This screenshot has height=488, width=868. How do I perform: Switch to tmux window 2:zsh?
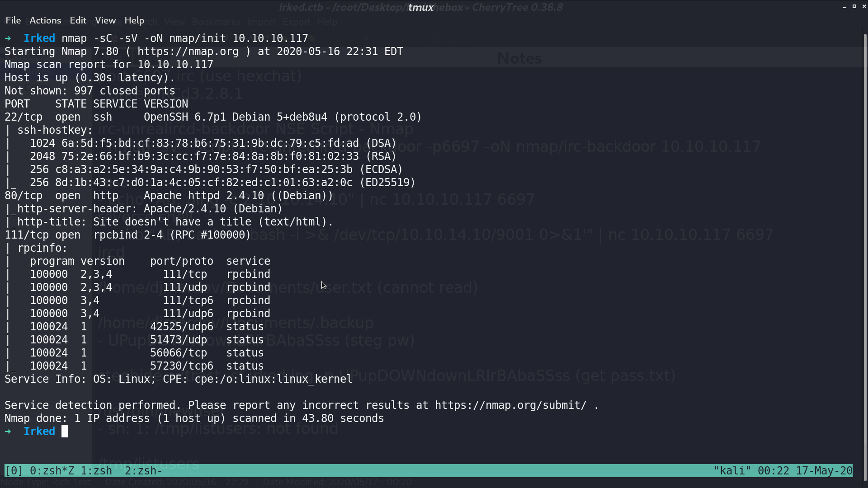coord(144,471)
